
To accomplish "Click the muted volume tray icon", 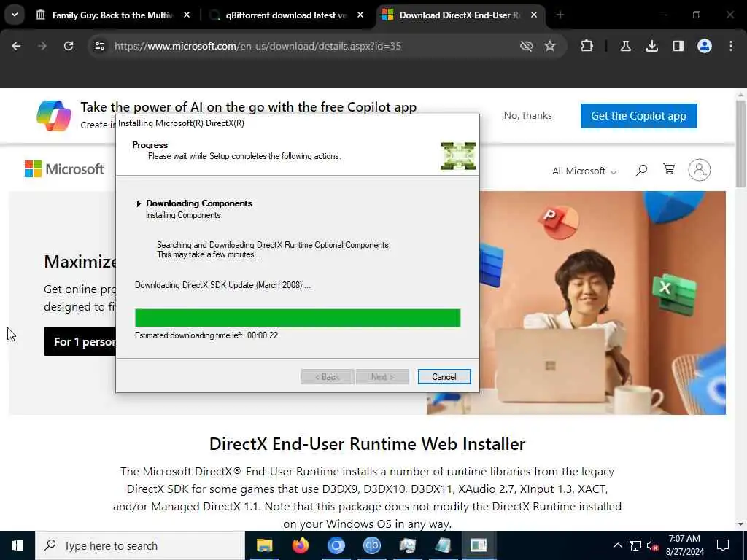I will tap(653, 545).
